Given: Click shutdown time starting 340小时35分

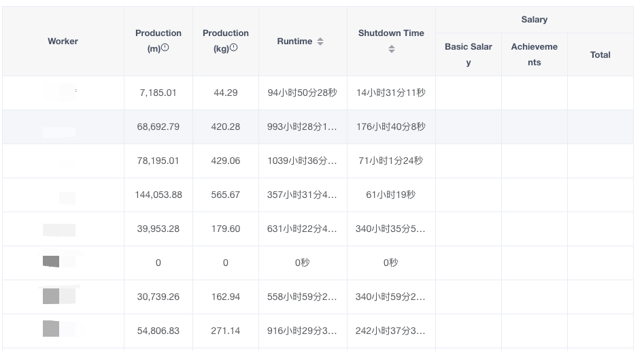Looking at the screenshot, I should point(391,229).
